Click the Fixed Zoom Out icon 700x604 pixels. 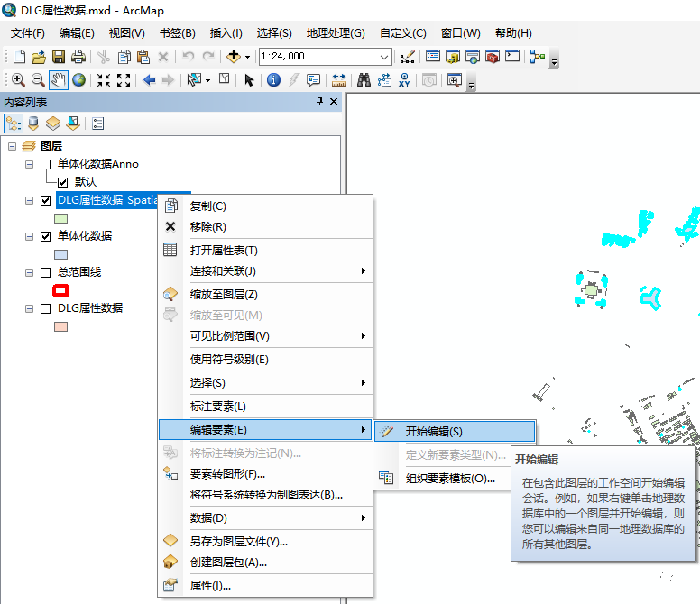[124, 80]
